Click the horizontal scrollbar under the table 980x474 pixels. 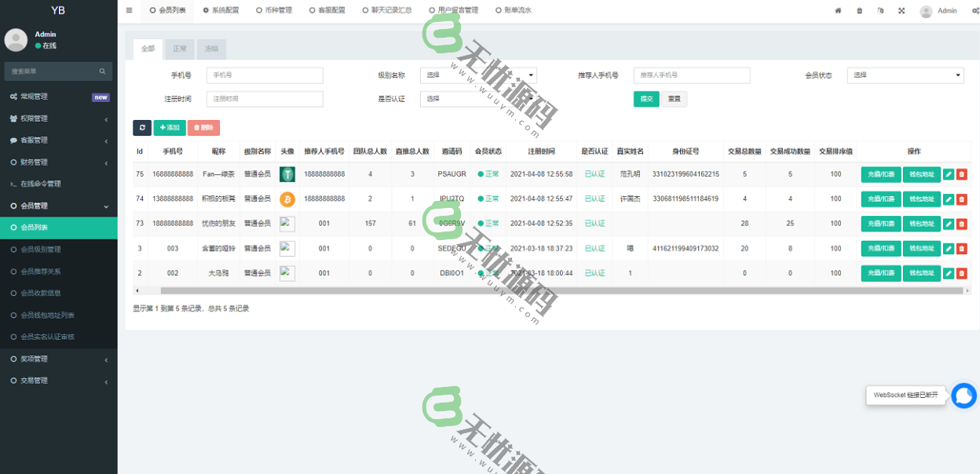coord(550,290)
